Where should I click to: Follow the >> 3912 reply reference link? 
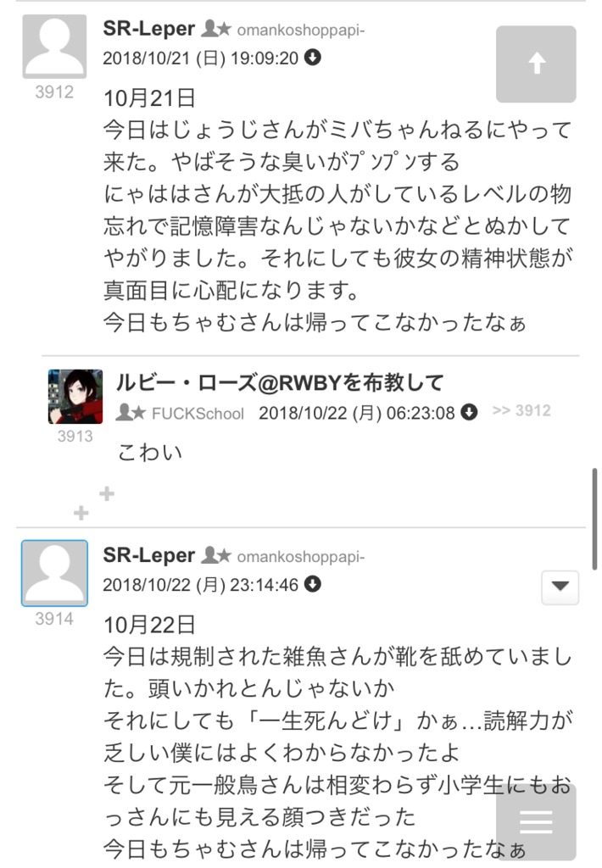pyautogui.click(x=521, y=411)
